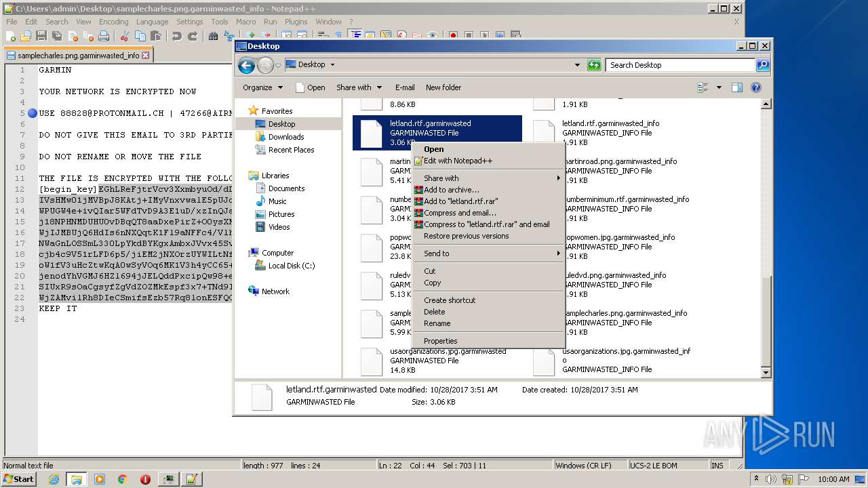The height and width of the screenshot is (488, 868).
Task: Click Redo arrow in Notepad++ toolbar
Action: [192, 36]
